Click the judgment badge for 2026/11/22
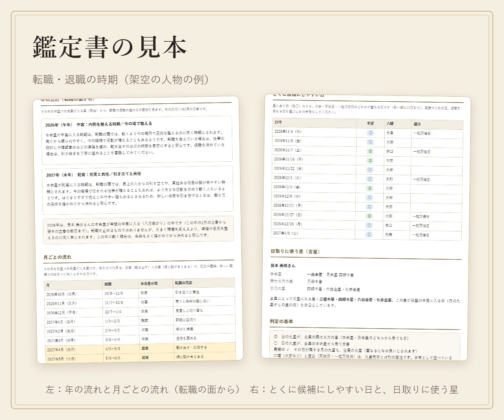 click(x=370, y=170)
